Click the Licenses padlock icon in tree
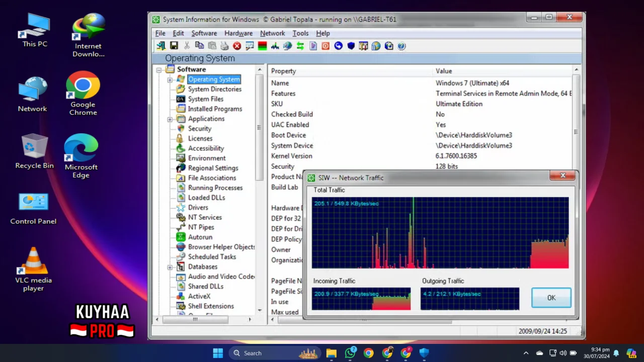 click(180, 138)
